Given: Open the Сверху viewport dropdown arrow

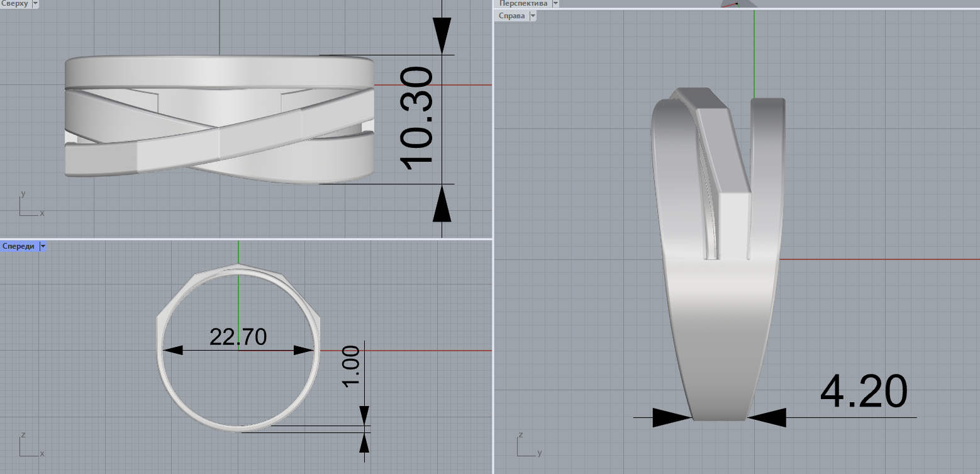Looking at the screenshot, I should pos(35,3).
